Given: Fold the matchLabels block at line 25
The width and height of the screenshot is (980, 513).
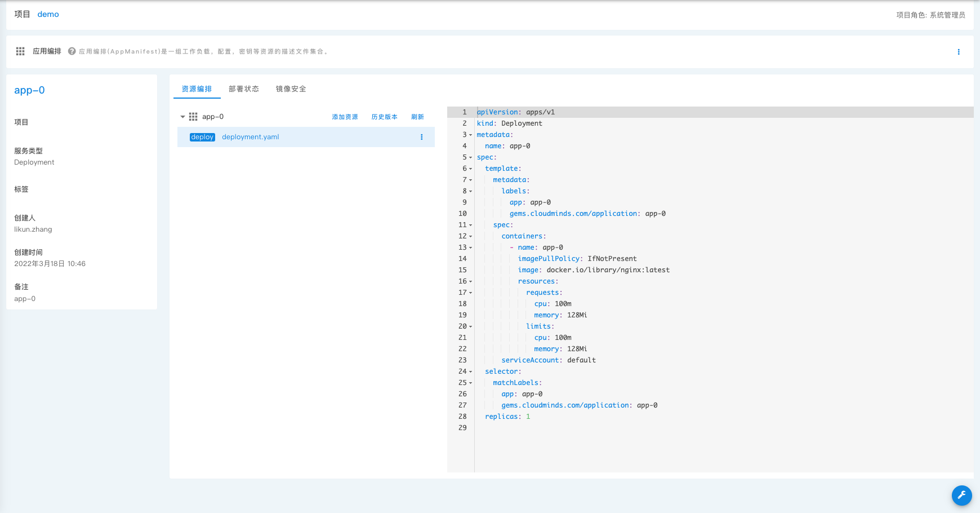Looking at the screenshot, I should [471, 383].
